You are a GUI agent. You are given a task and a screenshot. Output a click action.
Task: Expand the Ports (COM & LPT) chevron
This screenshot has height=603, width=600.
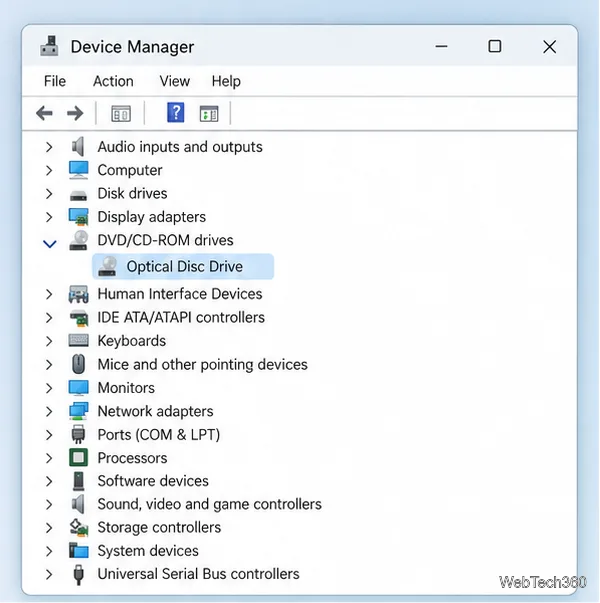pyautogui.click(x=49, y=435)
